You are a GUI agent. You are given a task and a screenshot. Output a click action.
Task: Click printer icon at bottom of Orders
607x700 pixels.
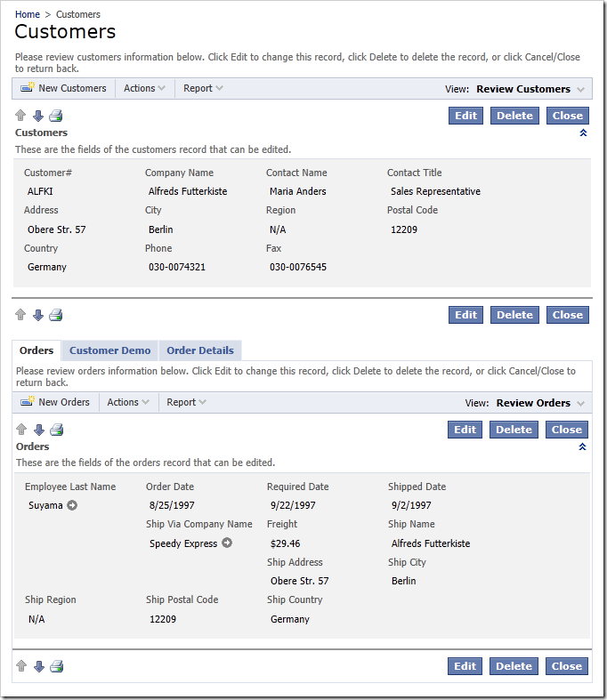pos(57,666)
